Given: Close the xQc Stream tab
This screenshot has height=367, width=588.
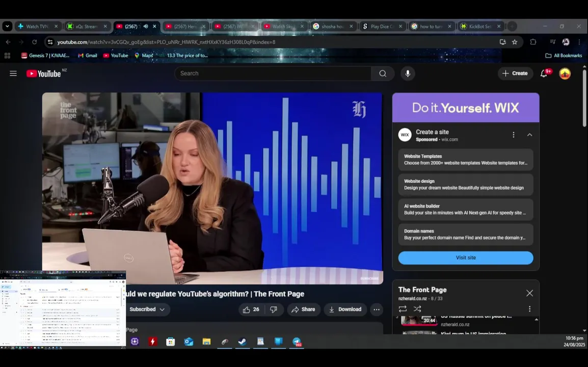Looking at the screenshot, I should point(105,27).
